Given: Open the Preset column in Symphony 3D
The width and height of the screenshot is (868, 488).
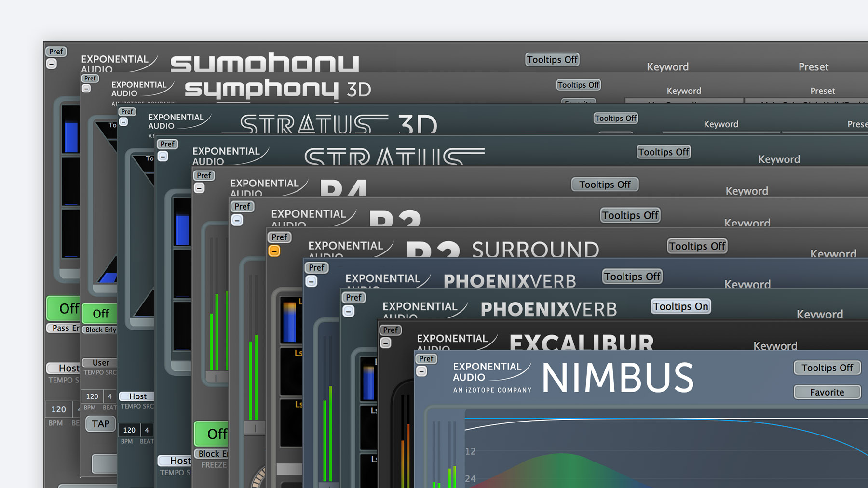Looking at the screenshot, I should (822, 91).
